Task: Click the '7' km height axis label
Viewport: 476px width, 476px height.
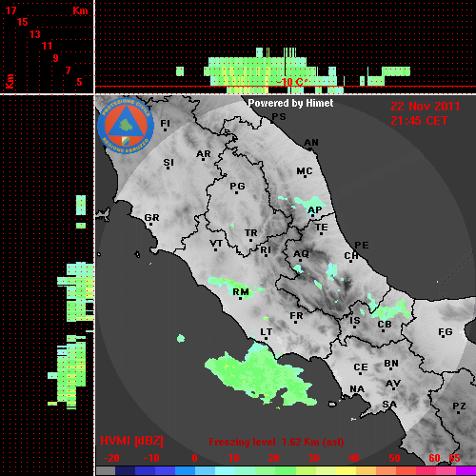Action: click(68, 70)
